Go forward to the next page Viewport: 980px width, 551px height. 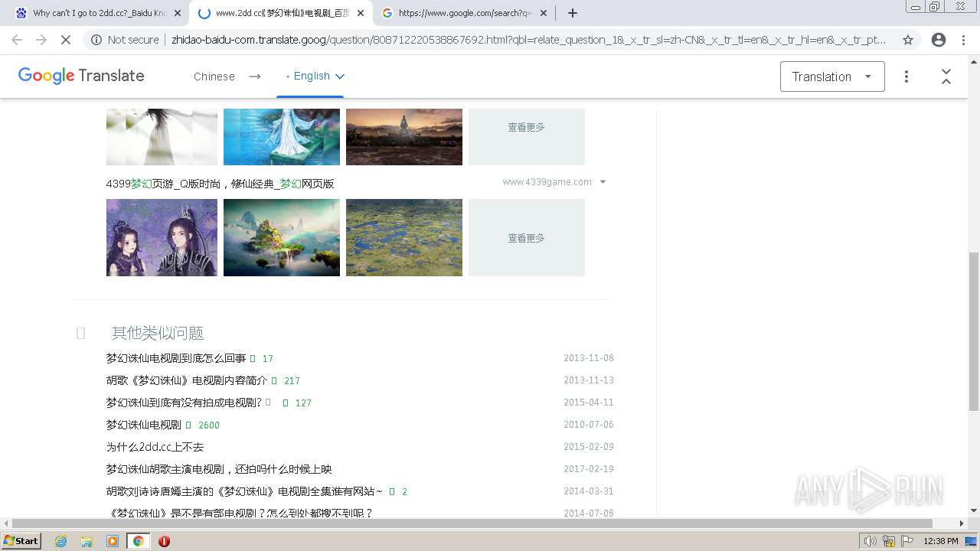point(41,40)
